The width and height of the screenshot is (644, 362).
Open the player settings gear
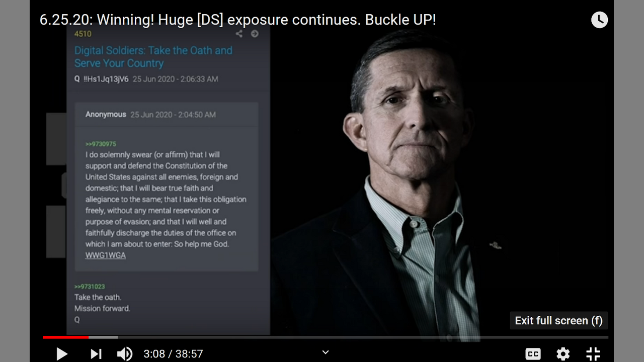pyautogui.click(x=563, y=353)
